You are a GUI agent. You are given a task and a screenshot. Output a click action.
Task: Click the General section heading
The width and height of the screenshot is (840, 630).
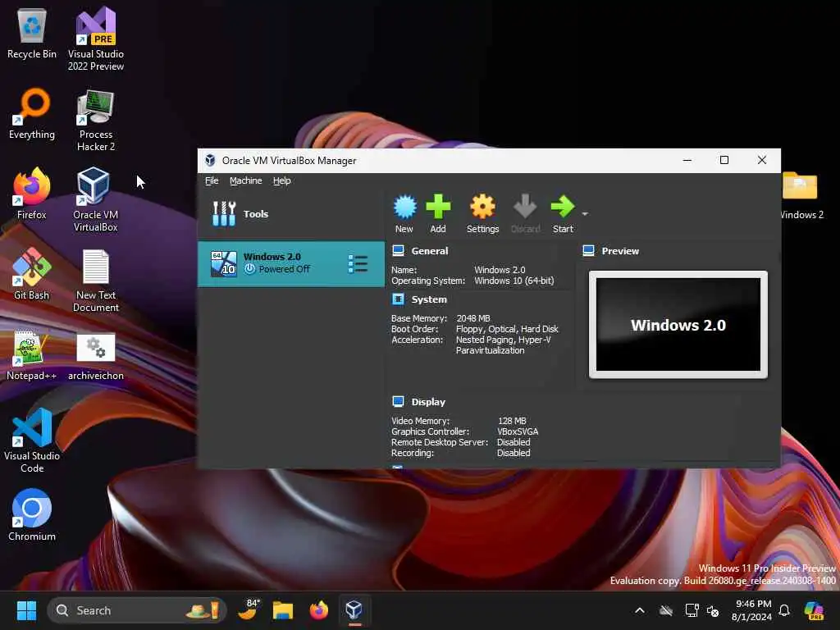[430, 251]
